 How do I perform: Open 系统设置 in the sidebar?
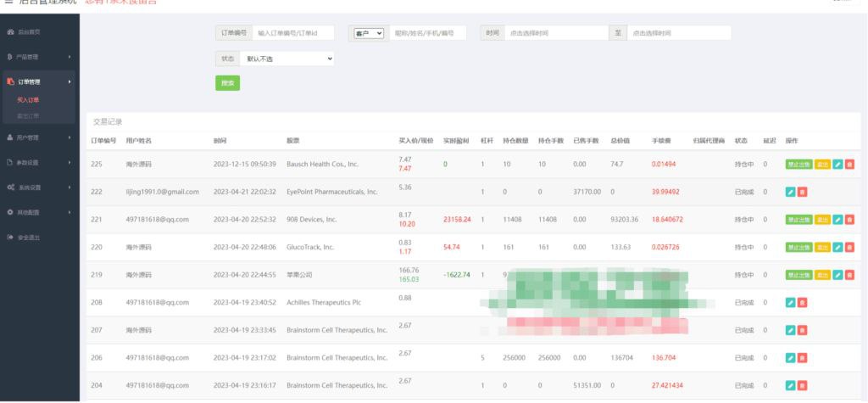point(39,187)
